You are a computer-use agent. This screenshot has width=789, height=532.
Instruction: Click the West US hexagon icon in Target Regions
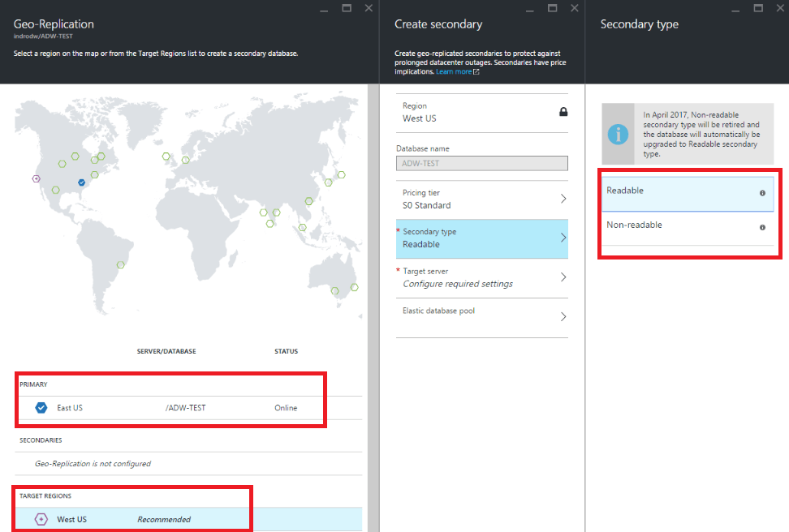tap(41, 519)
